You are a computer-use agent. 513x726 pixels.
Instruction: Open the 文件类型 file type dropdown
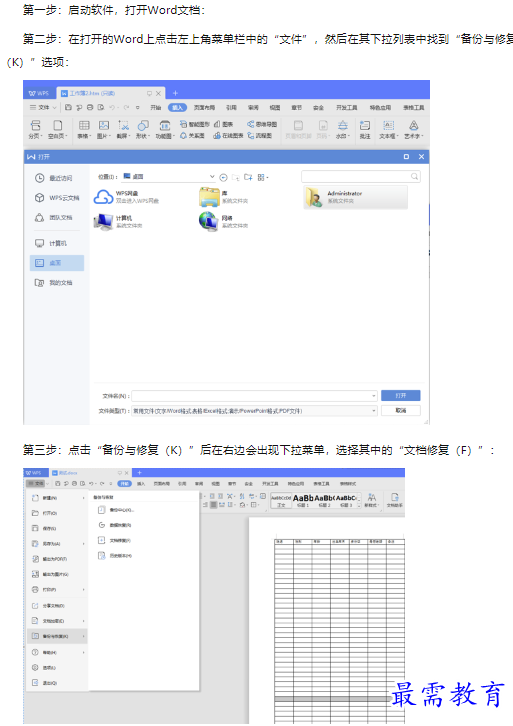click(x=254, y=411)
